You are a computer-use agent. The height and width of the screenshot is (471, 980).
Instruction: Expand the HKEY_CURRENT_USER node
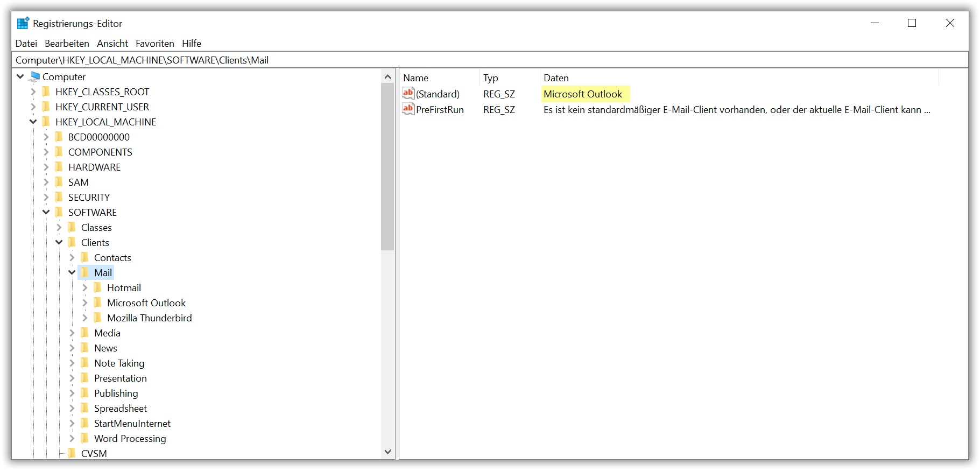pyautogui.click(x=33, y=107)
